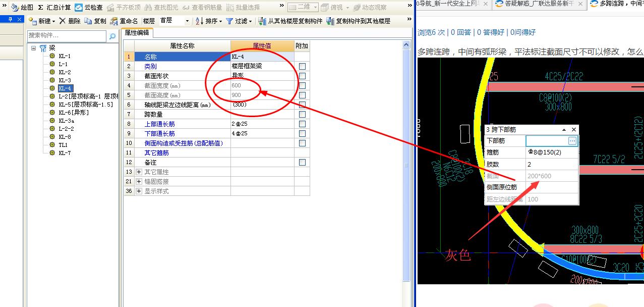Select L-2-2 beam in tree
The image size is (644, 307).
[66, 129]
